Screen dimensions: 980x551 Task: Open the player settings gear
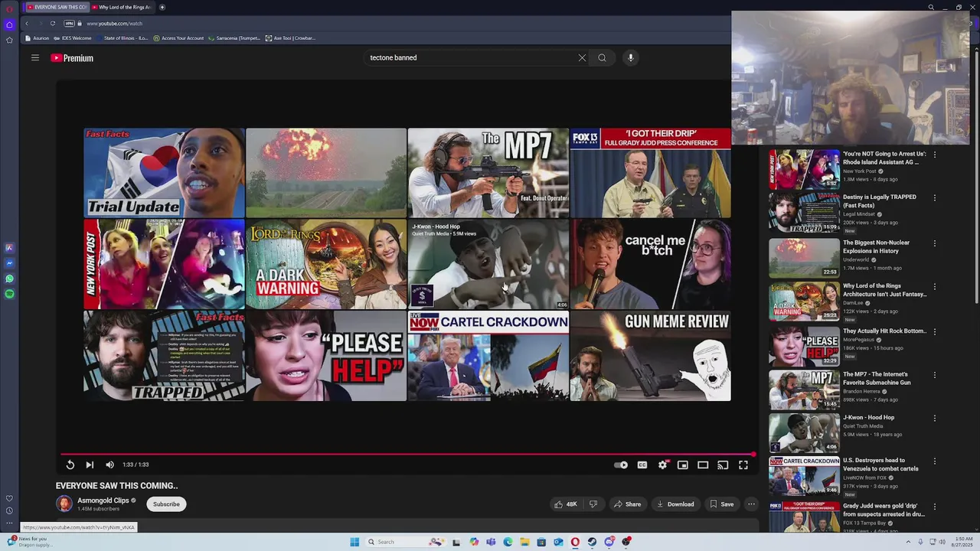662,465
